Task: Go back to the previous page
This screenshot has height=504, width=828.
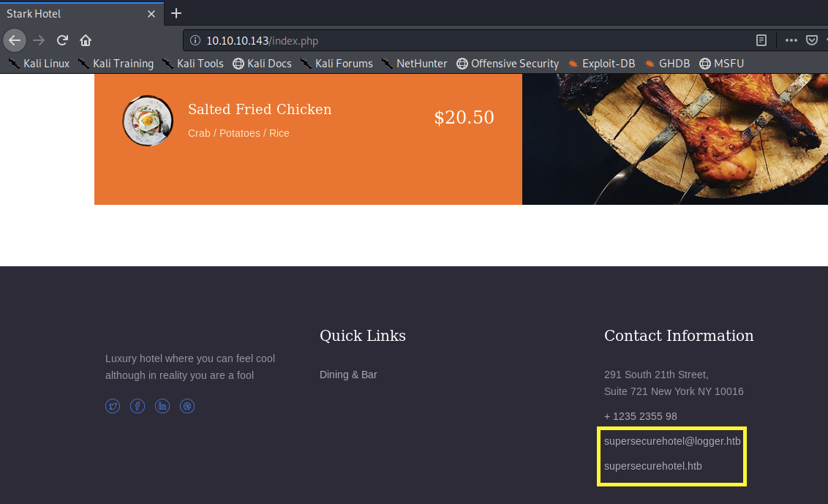Action: tap(15, 40)
